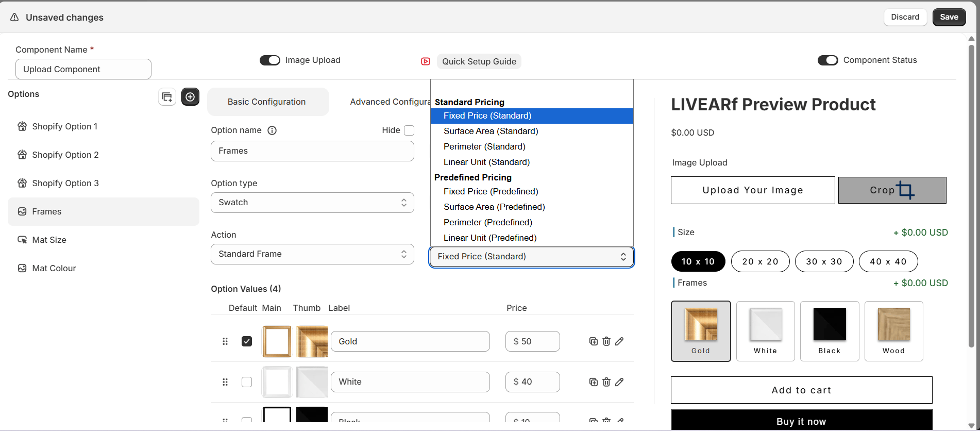The height and width of the screenshot is (431, 980).
Task: Click the White thumb image thumbnail
Action: pyautogui.click(x=312, y=382)
